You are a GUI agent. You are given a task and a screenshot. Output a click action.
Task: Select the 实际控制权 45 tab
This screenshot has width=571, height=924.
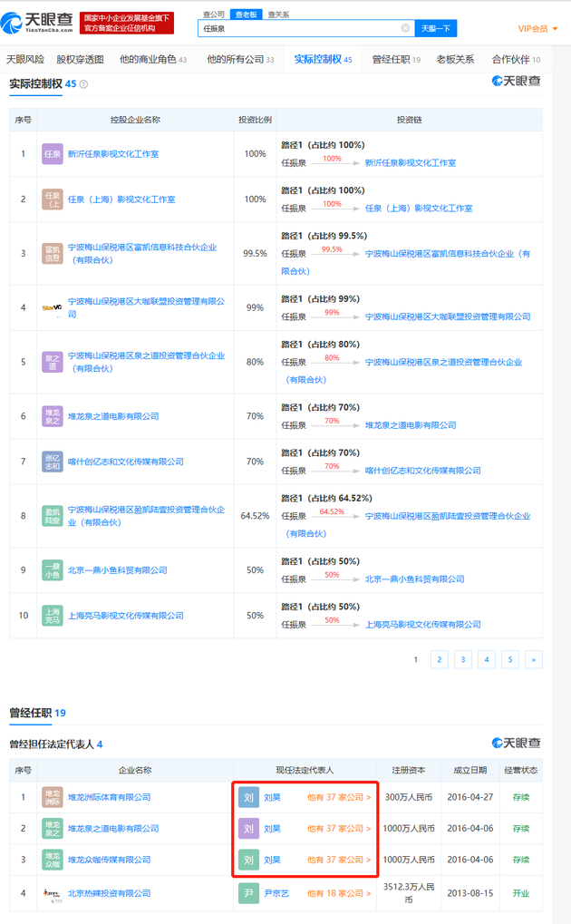pyautogui.click(x=323, y=60)
